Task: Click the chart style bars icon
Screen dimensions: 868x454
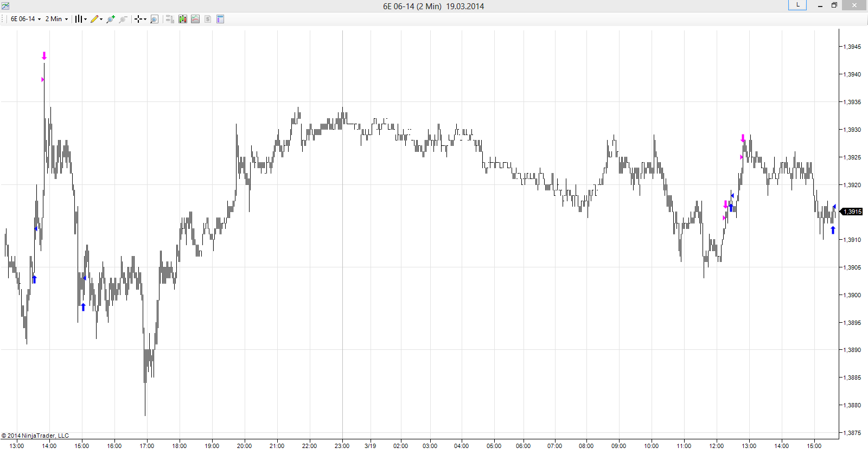Action: click(79, 19)
